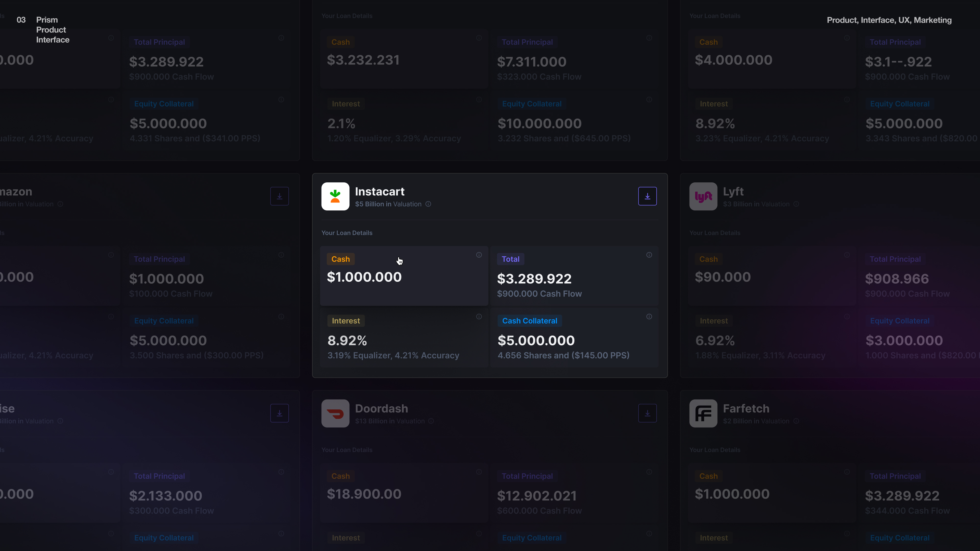Click info icon on Cash Collateral tile

649,317
